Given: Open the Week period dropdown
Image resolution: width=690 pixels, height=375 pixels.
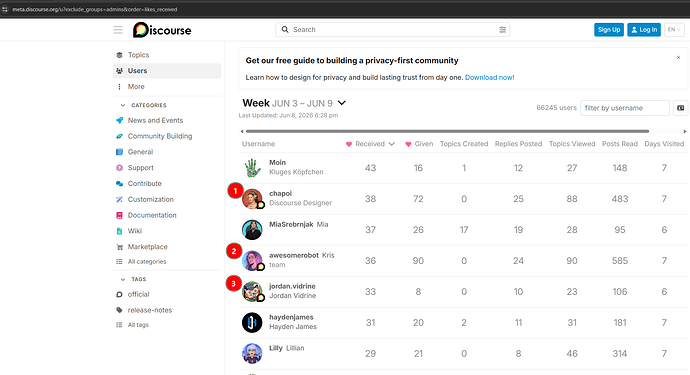Looking at the screenshot, I should (x=294, y=103).
